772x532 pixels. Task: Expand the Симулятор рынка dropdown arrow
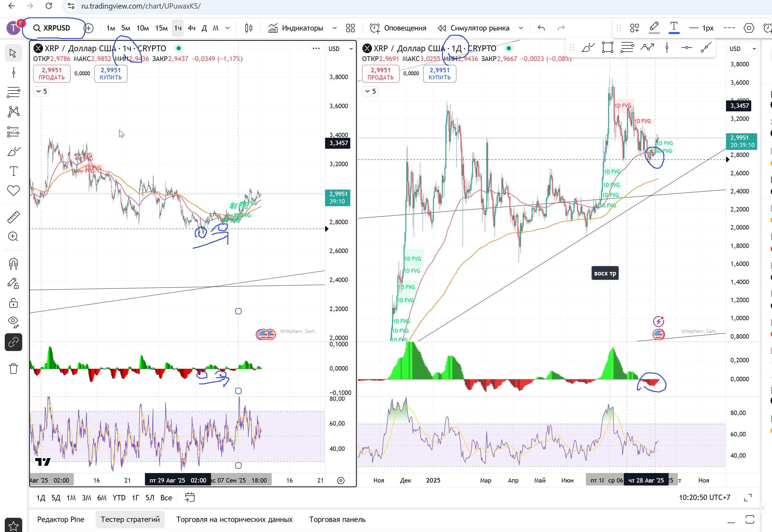pyautogui.click(x=521, y=28)
